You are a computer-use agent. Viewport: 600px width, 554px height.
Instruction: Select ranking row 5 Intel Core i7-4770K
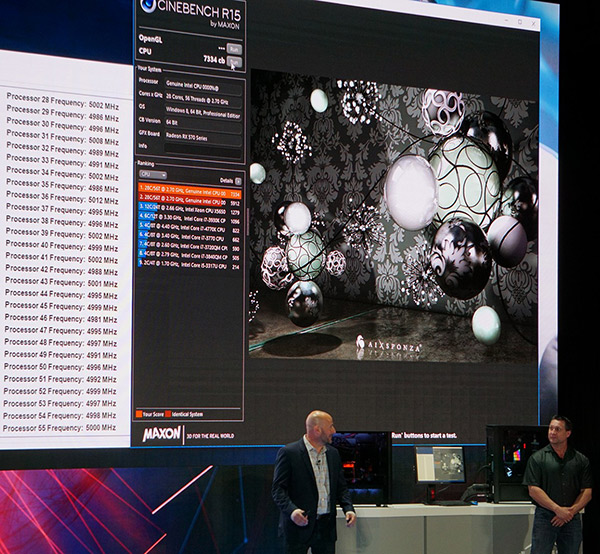[x=189, y=228]
